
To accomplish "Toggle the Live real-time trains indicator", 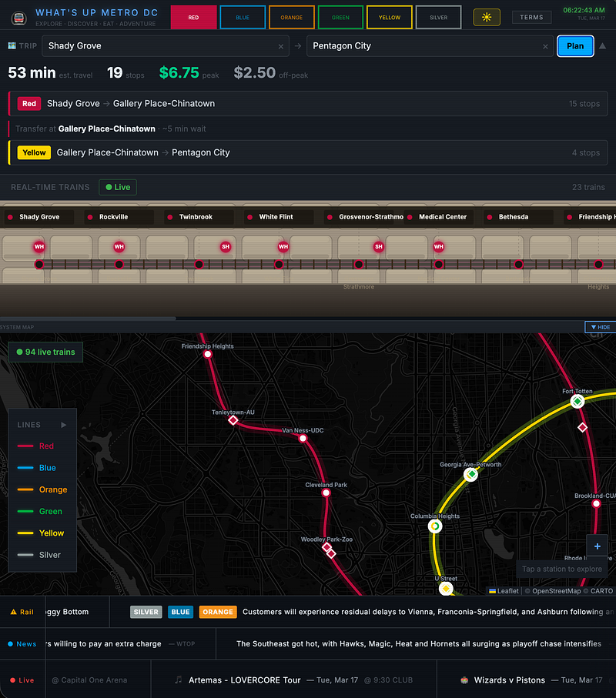I will (118, 187).
